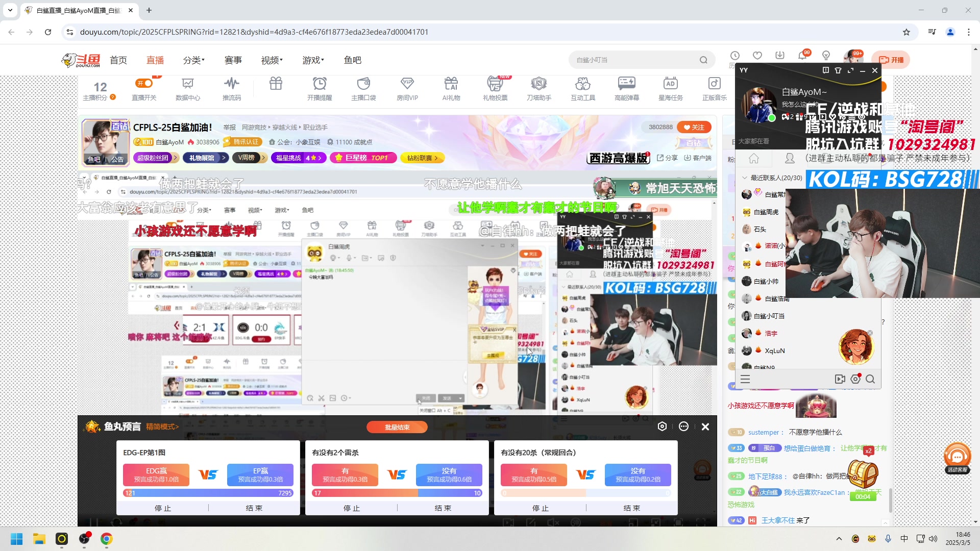This screenshot has width=980, height=551.
Task: Click 结束 on the 有没有2个雷杀 prediction
Action: coord(443,508)
